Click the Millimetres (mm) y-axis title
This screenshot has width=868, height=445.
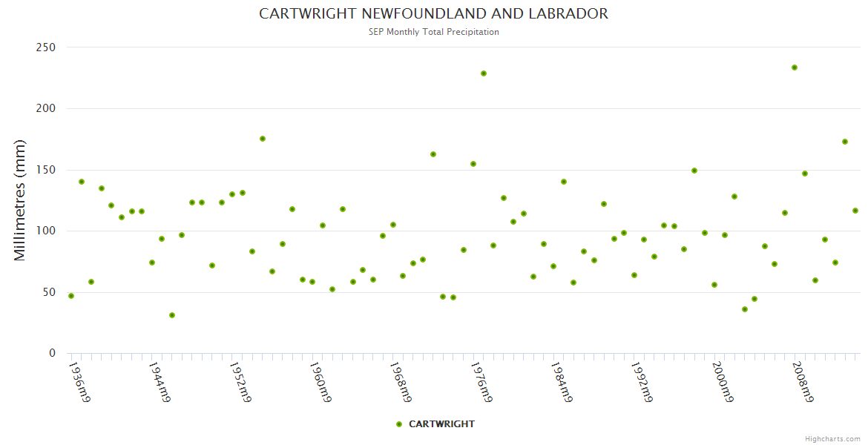[20, 200]
